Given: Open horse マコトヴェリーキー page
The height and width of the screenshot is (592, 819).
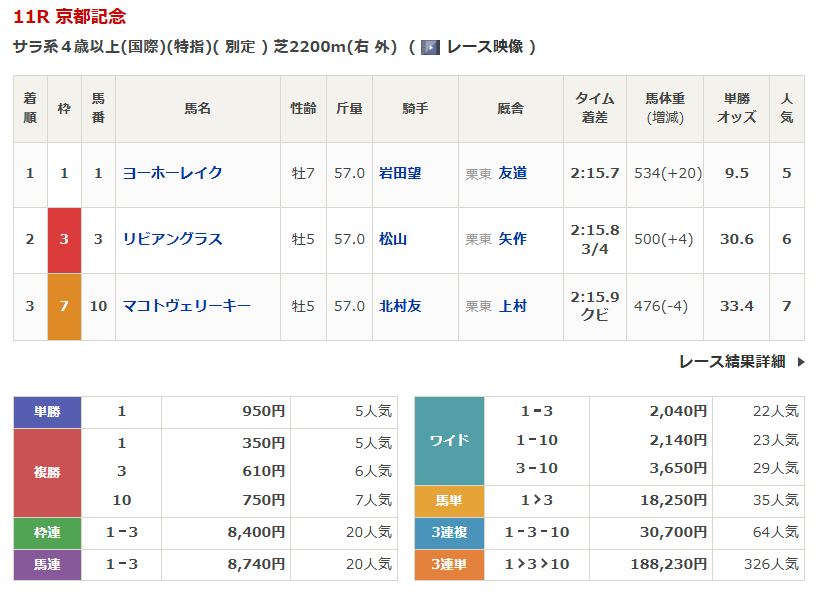Looking at the screenshot, I should (186, 306).
